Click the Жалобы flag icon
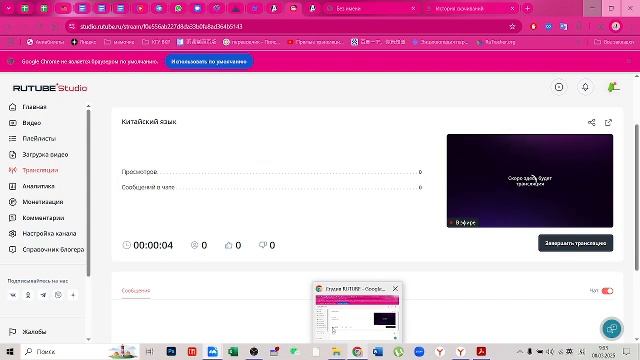 point(13,332)
